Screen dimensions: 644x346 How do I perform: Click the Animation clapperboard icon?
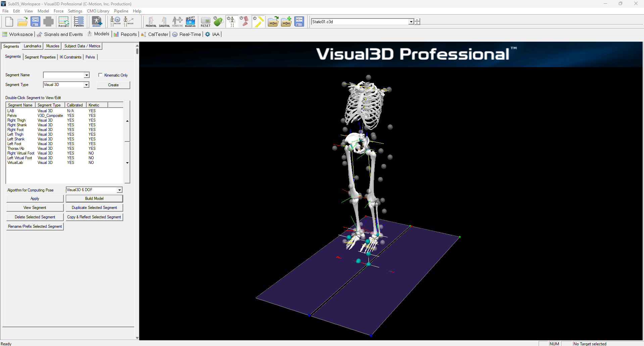(x=190, y=21)
